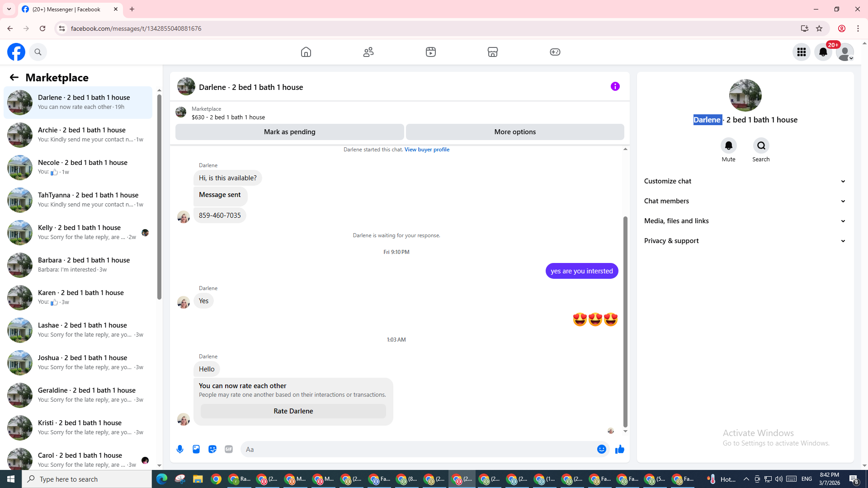The image size is (868, 488).
Task: Expand Media, files and links section
Action: 745,221
